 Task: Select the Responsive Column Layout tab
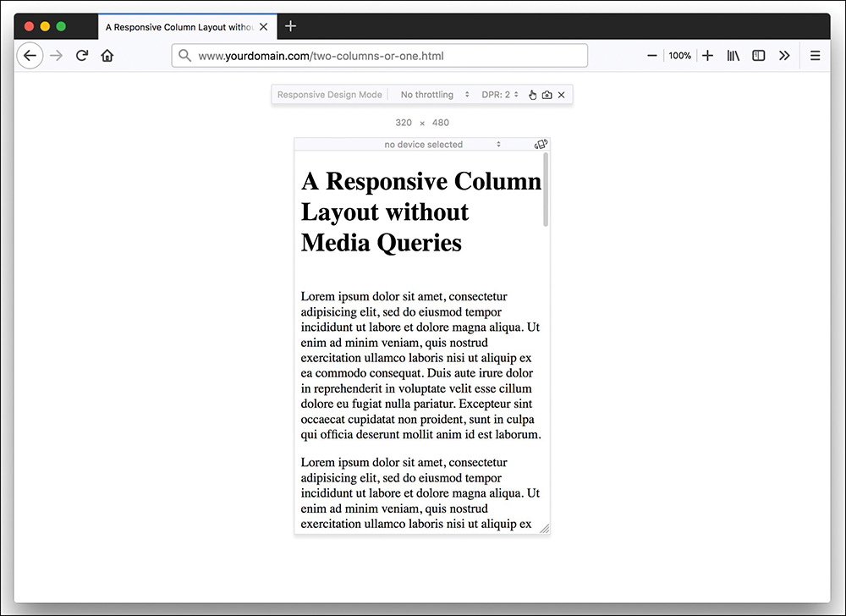point(178,26)
